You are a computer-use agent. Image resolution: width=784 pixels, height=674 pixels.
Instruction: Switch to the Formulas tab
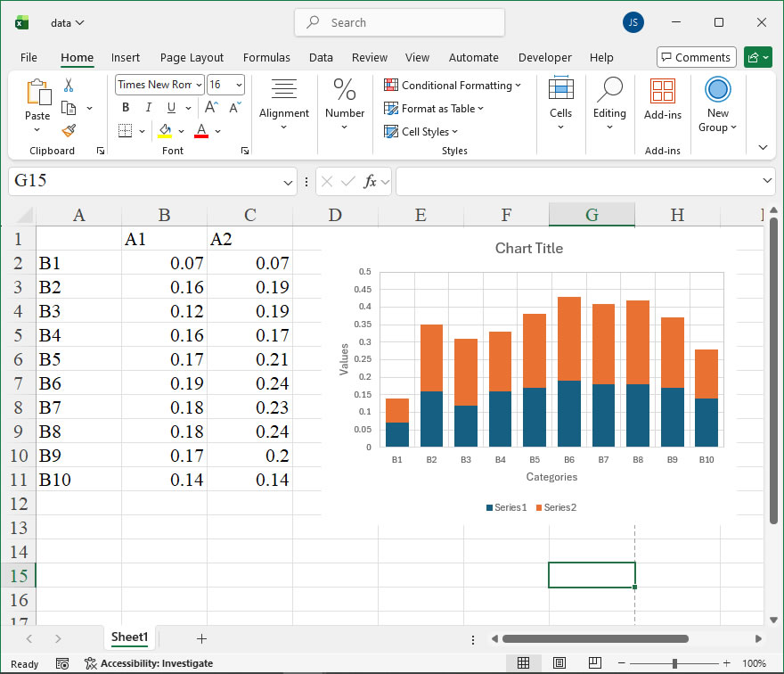click(266, 57)
